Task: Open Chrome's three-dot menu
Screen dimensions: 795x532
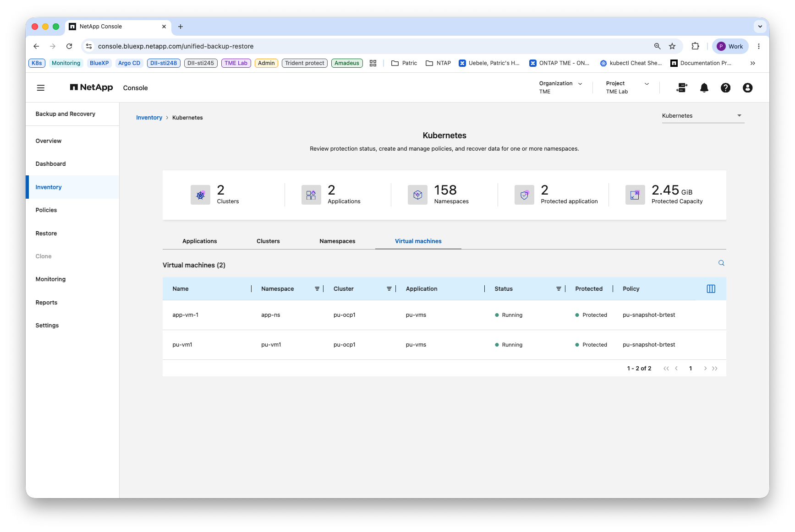Action: pyautogui.click(x=759, y=46)
